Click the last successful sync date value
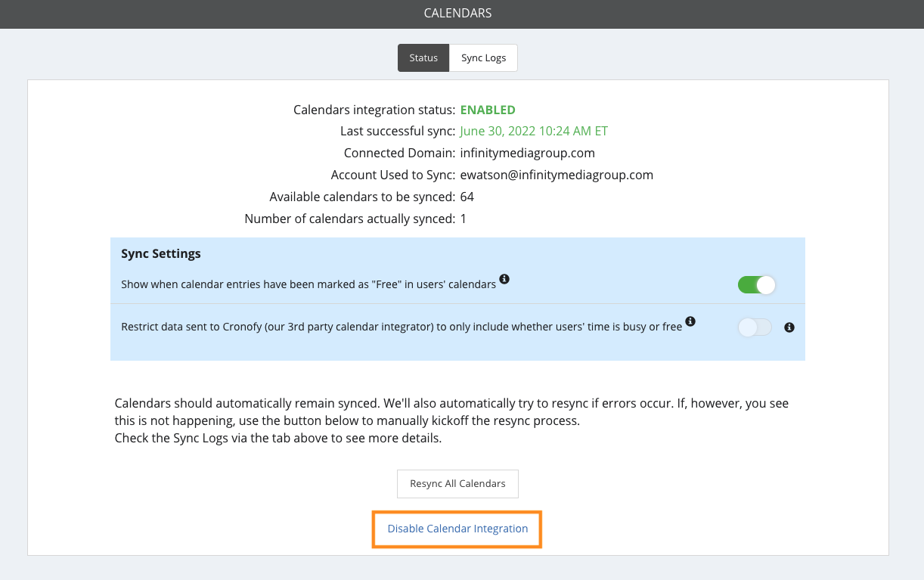The image size is (924, 580). pyautogui.click(x=534, y=131)
